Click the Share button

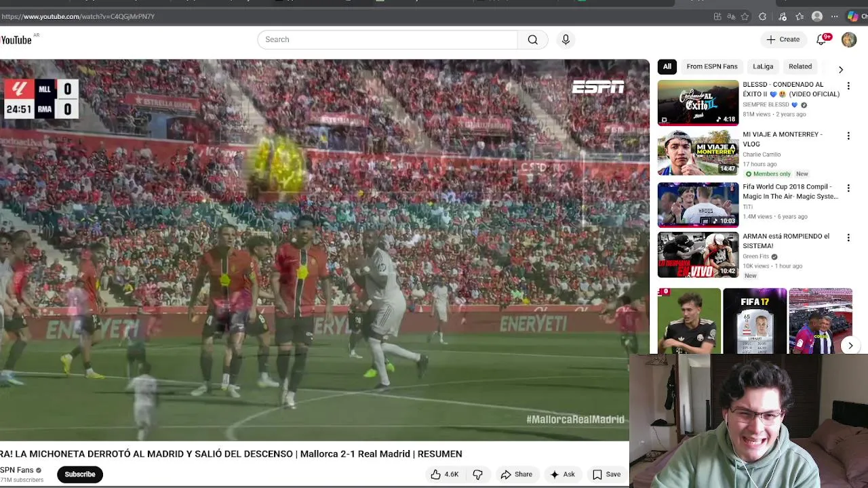[516, 474]
